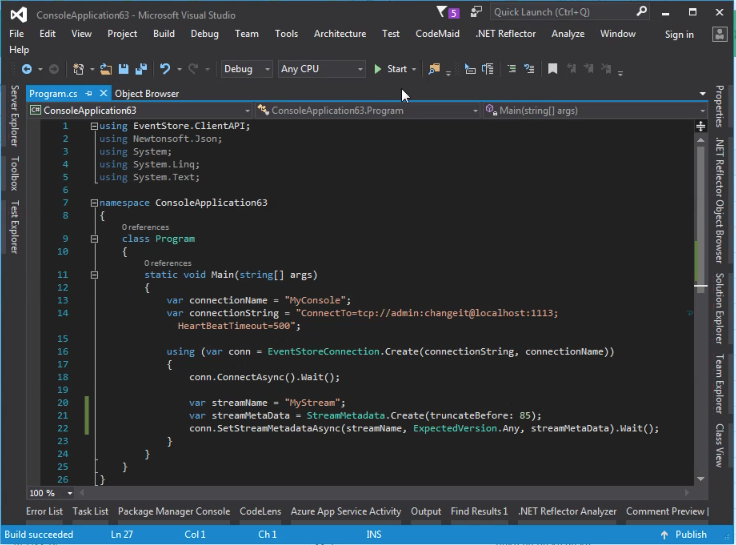This screenshot has width=736, height=545.
Task: Click the split editor window handle
Action: point(700,126)
